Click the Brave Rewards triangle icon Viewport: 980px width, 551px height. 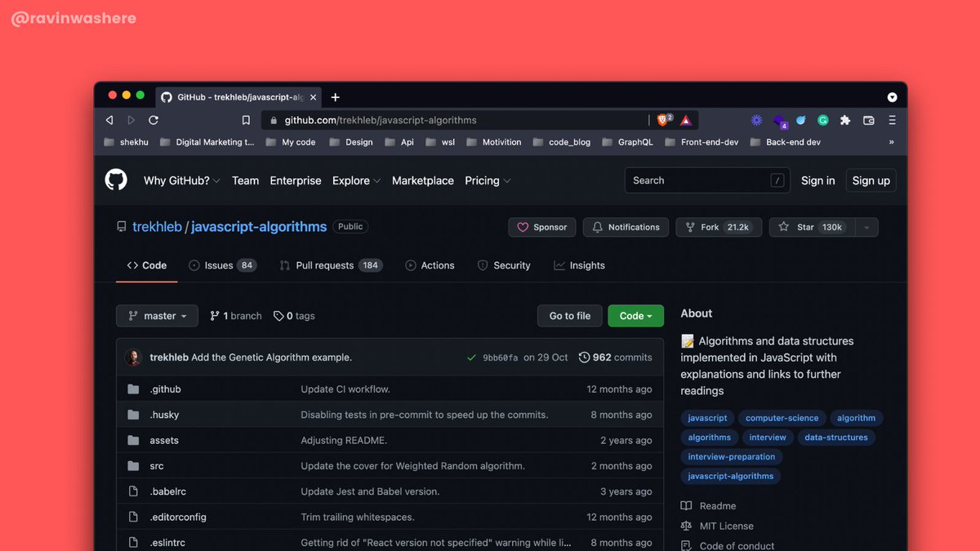coord(685,120)
